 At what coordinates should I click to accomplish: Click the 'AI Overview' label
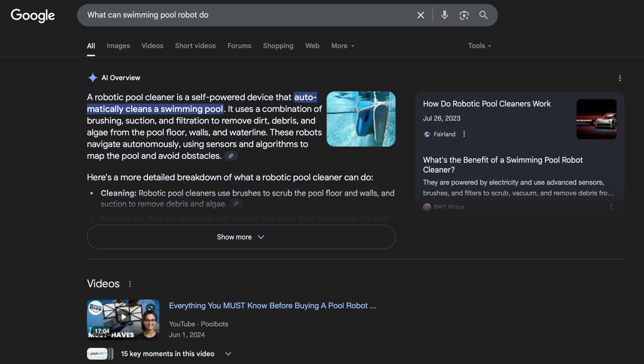click(121, 78)
